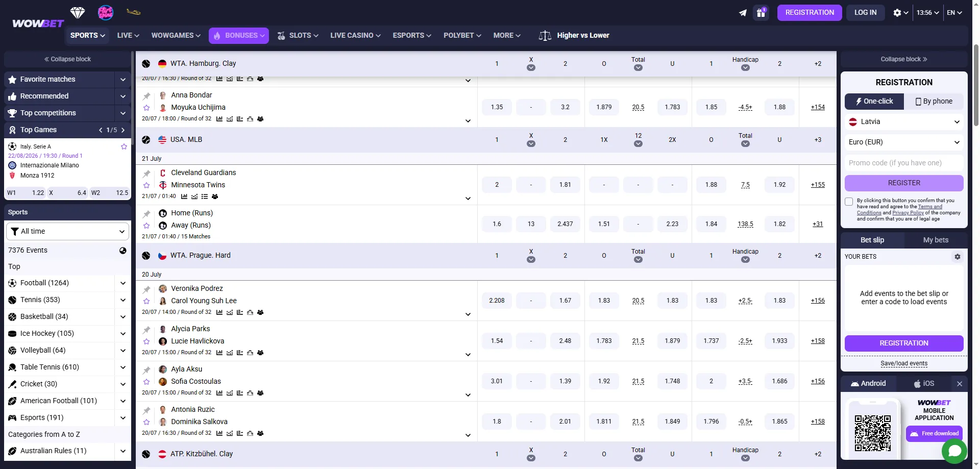This screenshot has width=980, height=469.
Task: Select 1.35 odds for Anna Bondar
Action: (x=497, y=107)
